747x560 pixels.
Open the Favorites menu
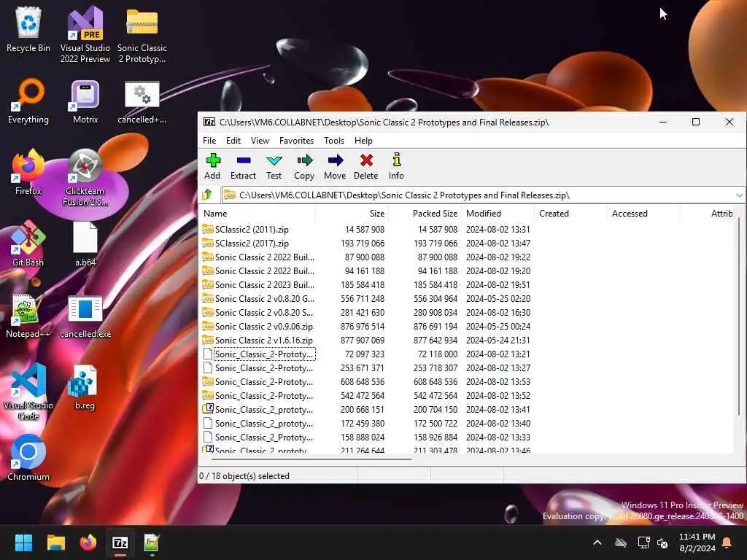pos(296,141)
